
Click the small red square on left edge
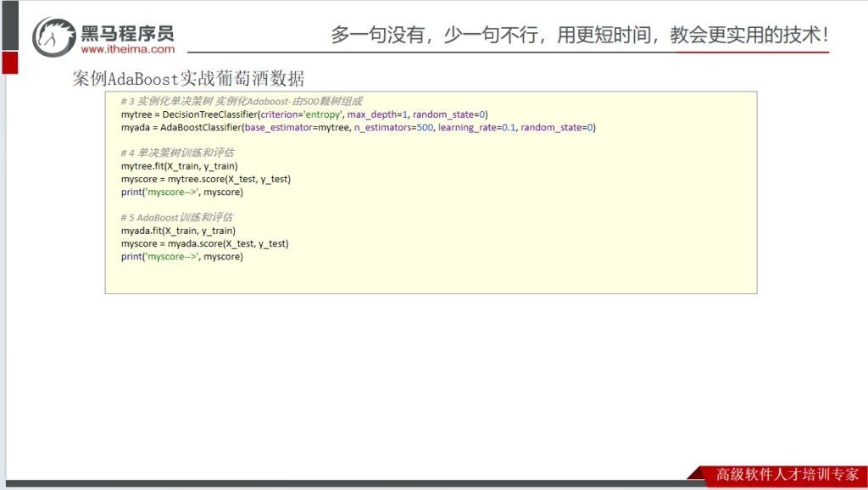pos(9,62)
